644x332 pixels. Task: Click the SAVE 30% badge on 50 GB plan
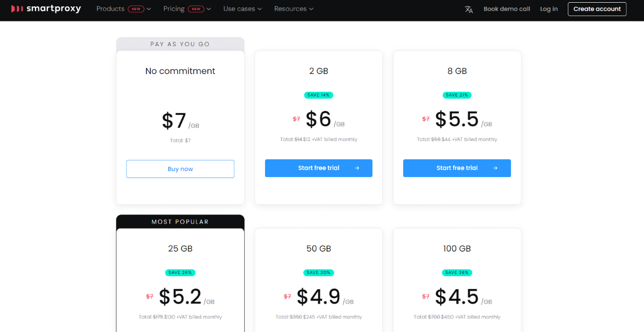[x=318, y=272]
